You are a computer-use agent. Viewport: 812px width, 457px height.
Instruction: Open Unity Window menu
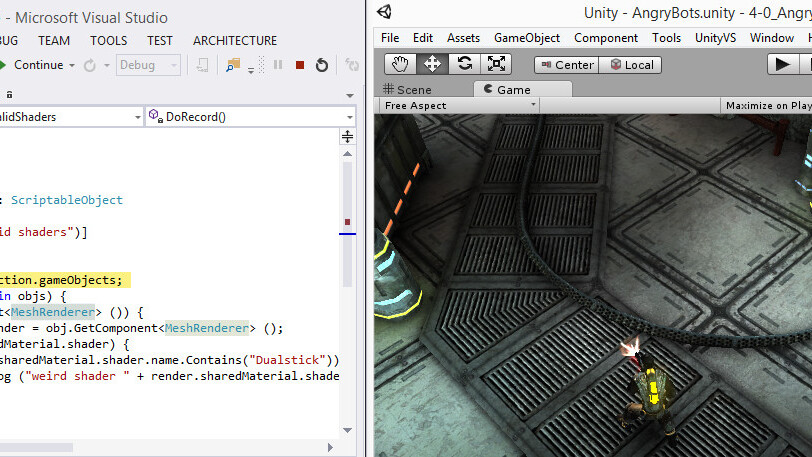coord(772,38)
